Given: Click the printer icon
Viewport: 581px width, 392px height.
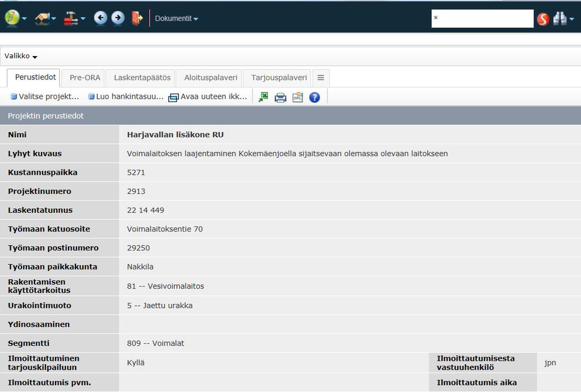Looking at the screenshot, I should [280, 98].
